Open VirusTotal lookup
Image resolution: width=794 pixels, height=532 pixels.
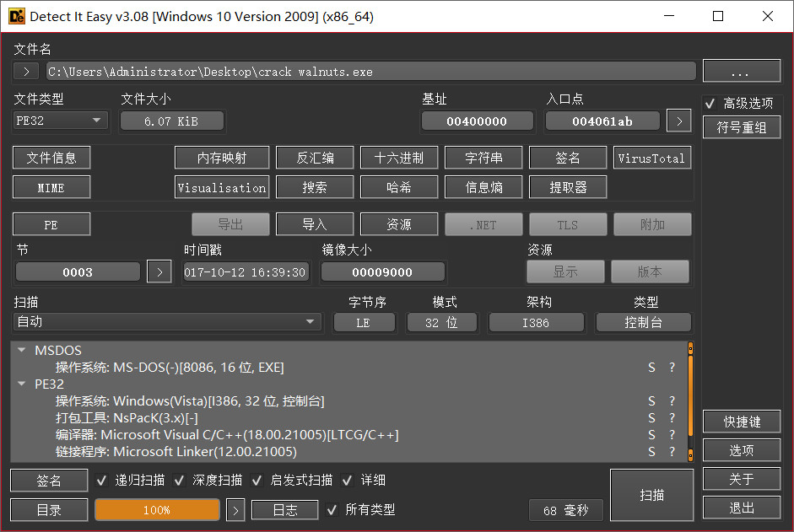(x=652, y=158)
